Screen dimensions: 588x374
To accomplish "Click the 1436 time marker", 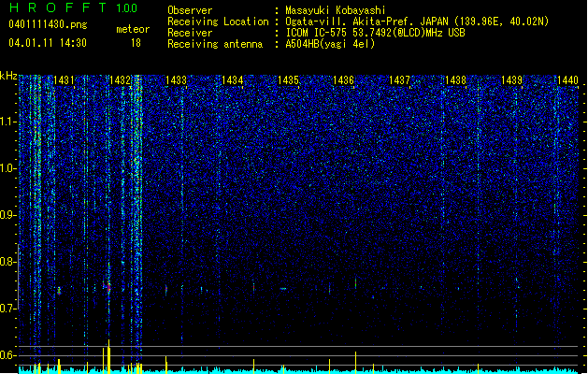I will point(343,80).
